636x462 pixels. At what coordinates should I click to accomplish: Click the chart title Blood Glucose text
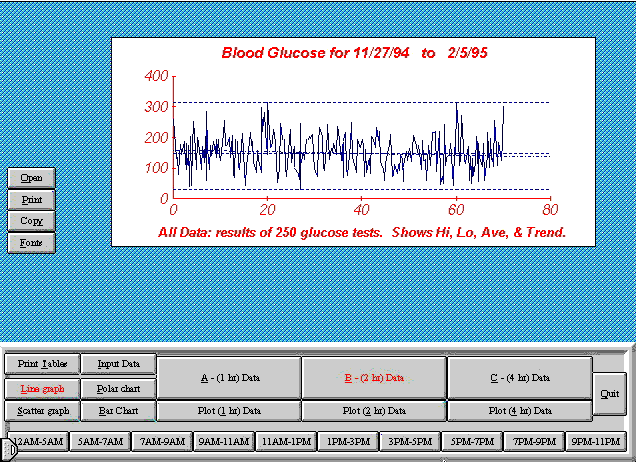point(354,53)
